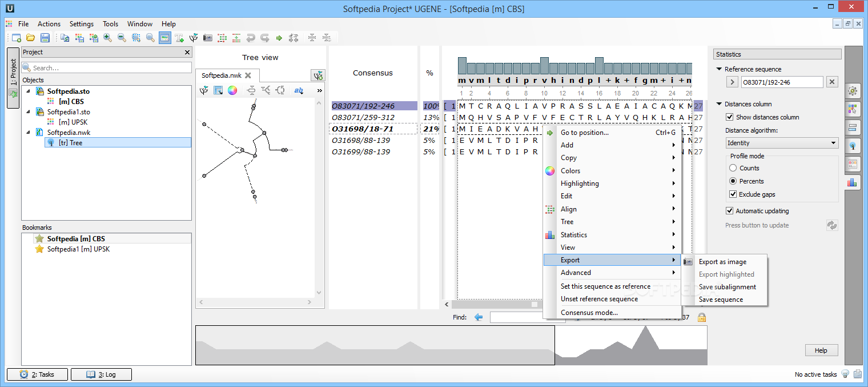
Task: Collapse the Softpedia.sto tree node
Action: (x=28, y=91)
